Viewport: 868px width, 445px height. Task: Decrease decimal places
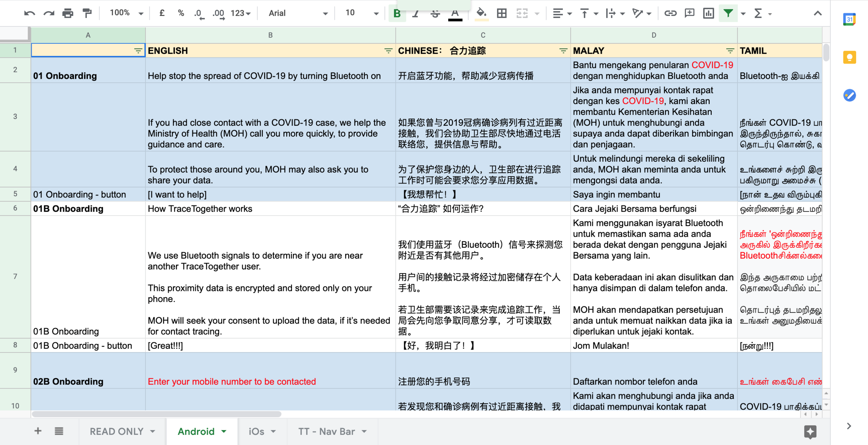[x=199, y=14]
